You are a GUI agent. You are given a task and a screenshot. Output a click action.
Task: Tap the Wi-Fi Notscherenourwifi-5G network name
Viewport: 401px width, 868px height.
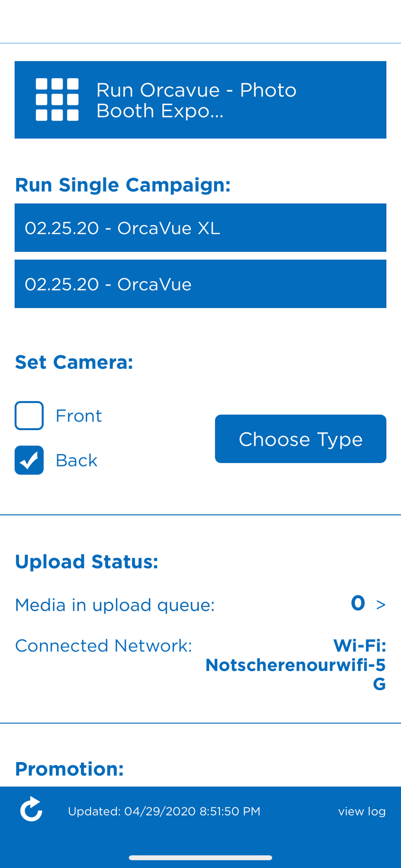(295, 664)
